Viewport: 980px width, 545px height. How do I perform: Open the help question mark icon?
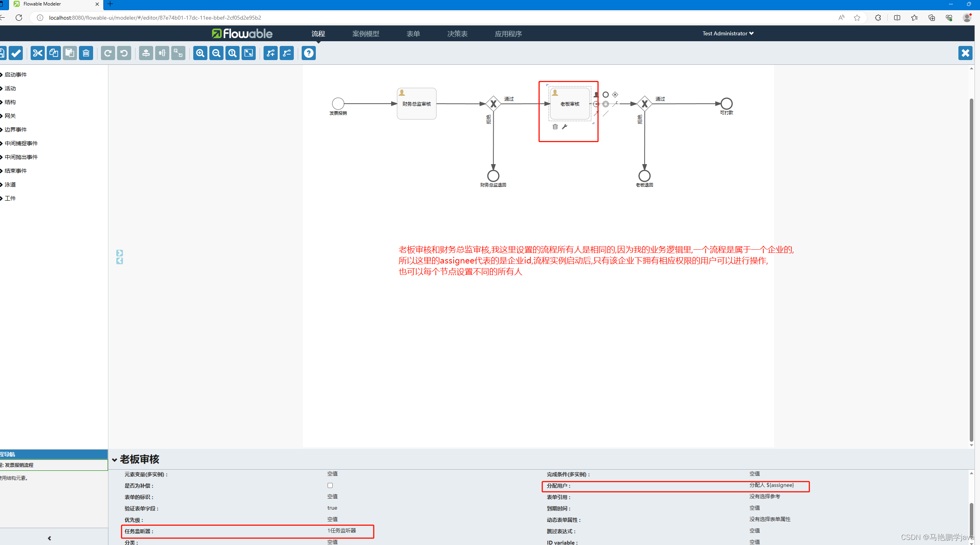click(x=309, y=53)
